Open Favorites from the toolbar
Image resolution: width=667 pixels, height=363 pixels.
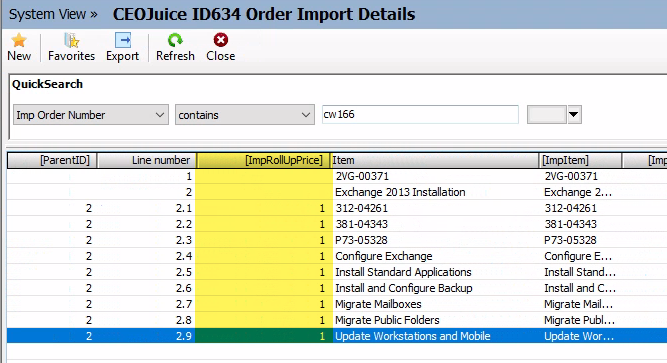tap(71, 47)
